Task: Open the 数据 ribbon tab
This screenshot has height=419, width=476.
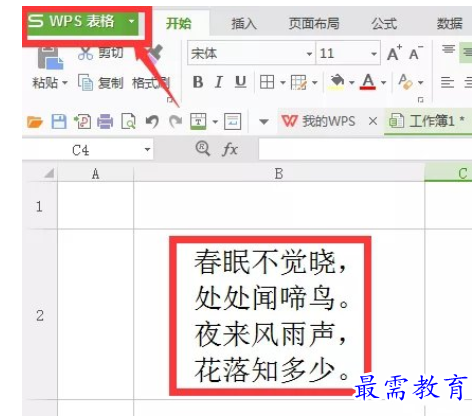Action: click(x=450, y=24)
